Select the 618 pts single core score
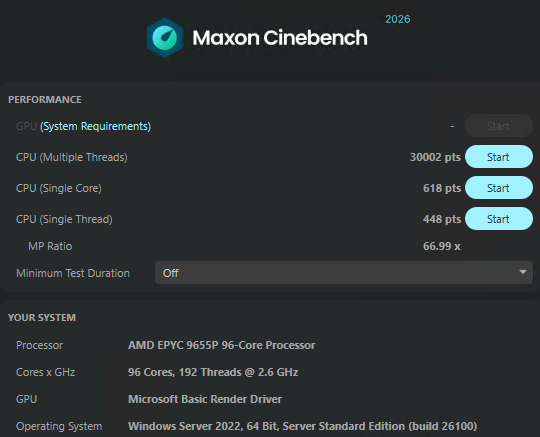Viewport: 540px width, 437px height. pos(442,188)
